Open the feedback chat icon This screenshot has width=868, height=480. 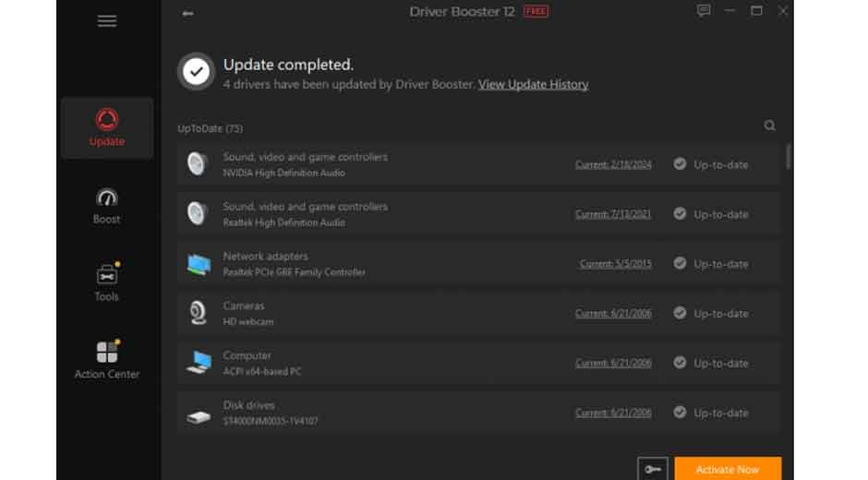tap(704, 11)
